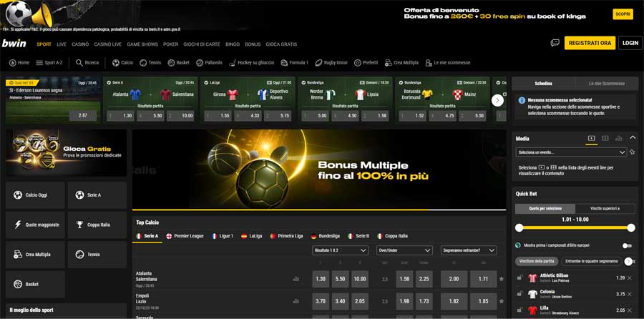The image size is (644, 319).
Task: Select Quota per selezione option
Action: click(x=545, y=209)
